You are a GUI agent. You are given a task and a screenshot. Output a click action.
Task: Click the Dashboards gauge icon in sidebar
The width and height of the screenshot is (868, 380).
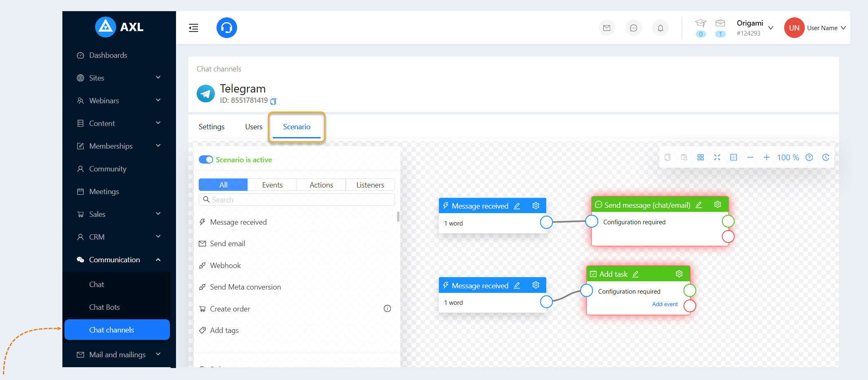pyautogui.click(x=81, y=55)
